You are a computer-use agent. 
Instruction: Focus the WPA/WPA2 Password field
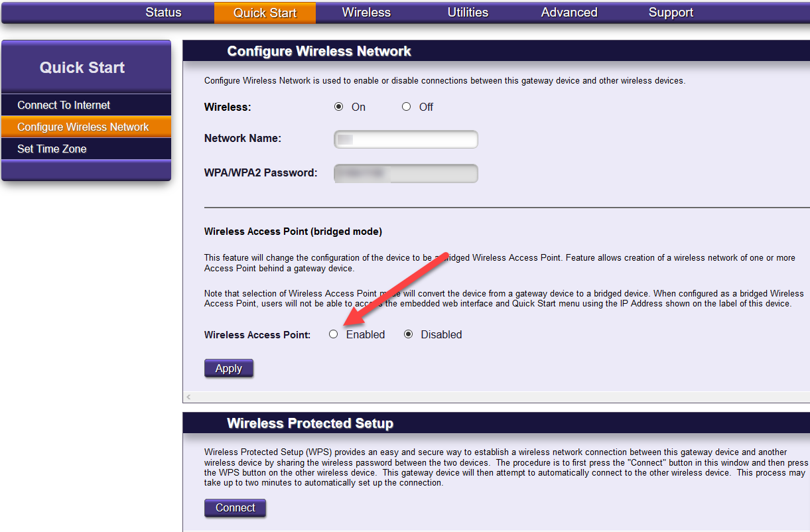(406, 173)
